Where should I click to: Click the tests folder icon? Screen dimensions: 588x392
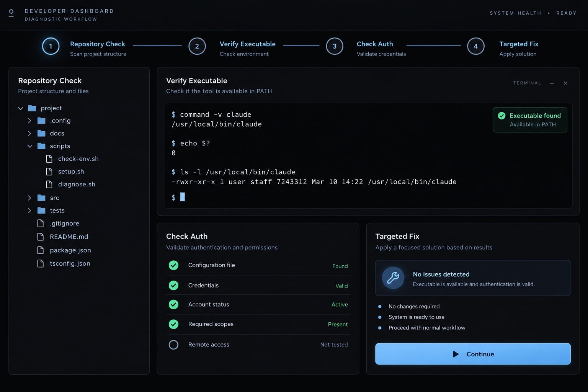[41, 211]
